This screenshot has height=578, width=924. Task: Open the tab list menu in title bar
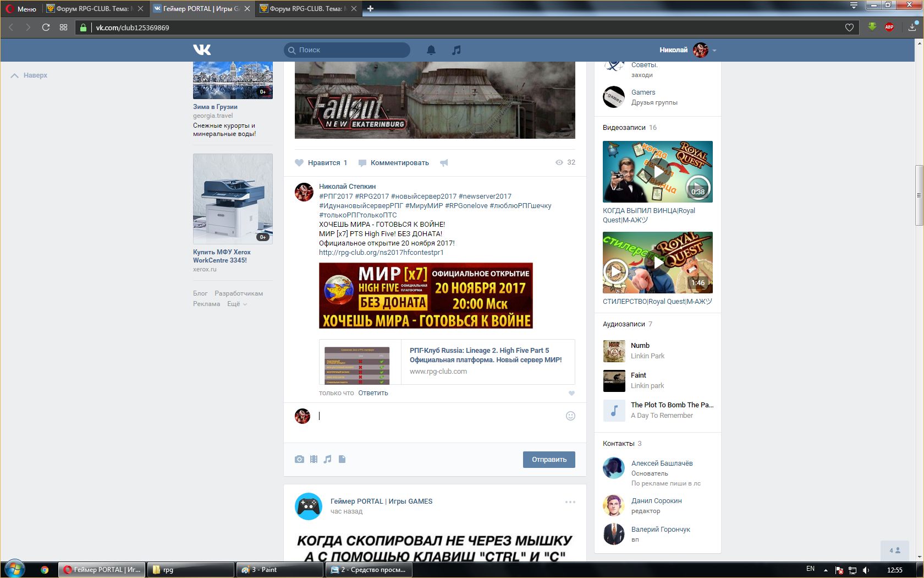854,6
